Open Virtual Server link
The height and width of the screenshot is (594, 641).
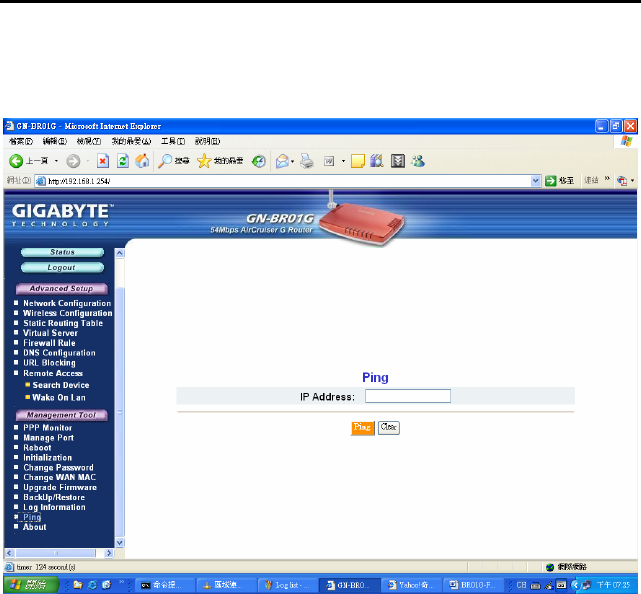coord(50,333)
